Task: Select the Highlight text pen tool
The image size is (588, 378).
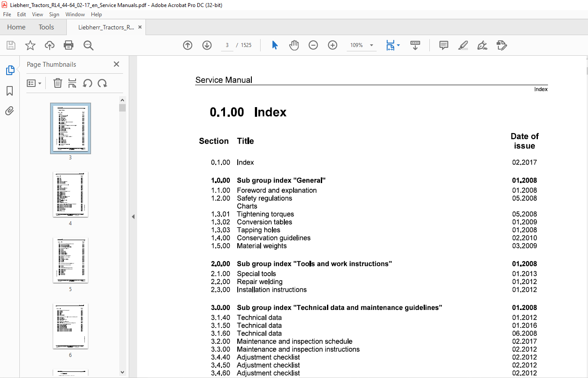Action: [463, 45]
